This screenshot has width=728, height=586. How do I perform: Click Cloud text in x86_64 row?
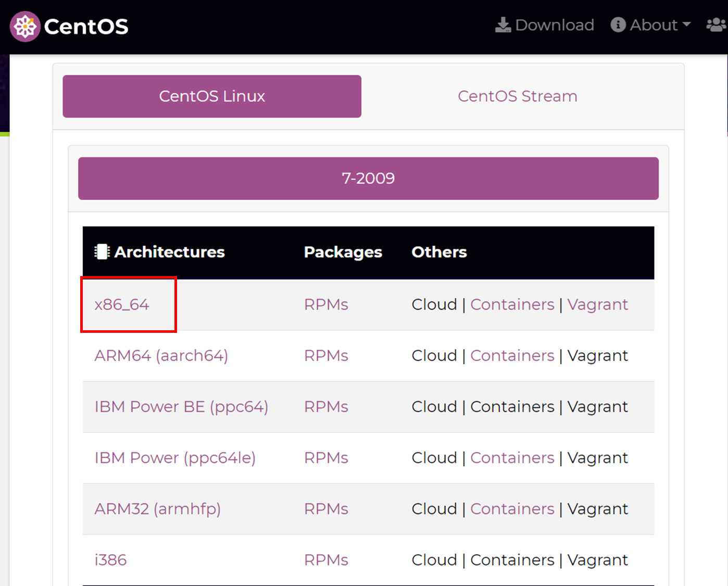tap(434, 305)
